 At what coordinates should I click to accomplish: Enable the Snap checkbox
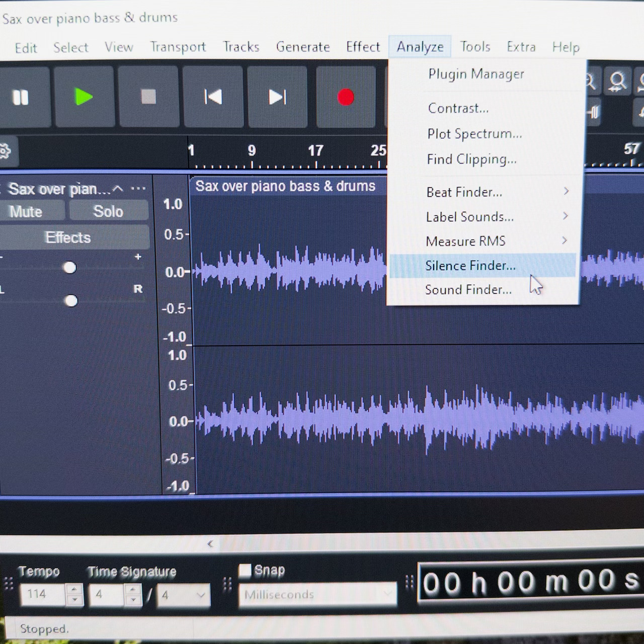click(x=245, y=570)
